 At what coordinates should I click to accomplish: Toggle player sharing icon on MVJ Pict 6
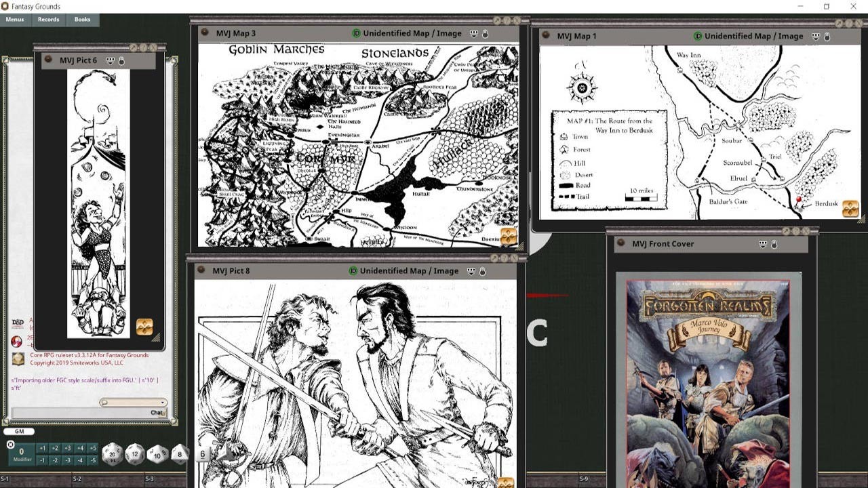tap(111, 60)
